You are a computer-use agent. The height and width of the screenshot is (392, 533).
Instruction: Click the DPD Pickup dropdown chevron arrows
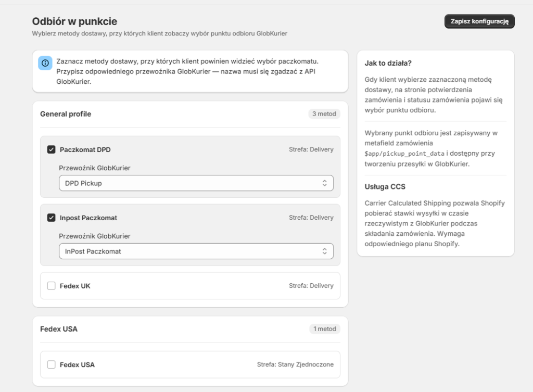click(x=325, y=183)
